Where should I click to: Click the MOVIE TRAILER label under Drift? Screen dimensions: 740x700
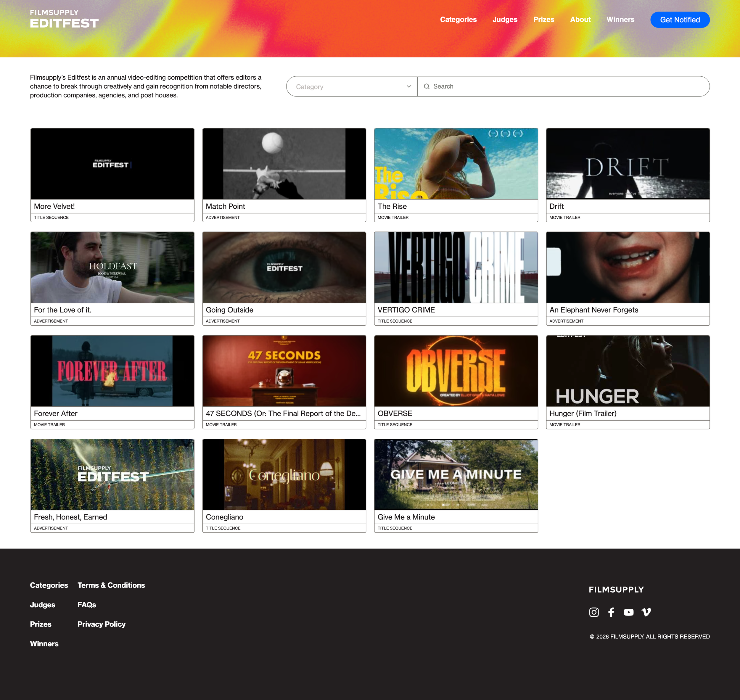[565, 218]
